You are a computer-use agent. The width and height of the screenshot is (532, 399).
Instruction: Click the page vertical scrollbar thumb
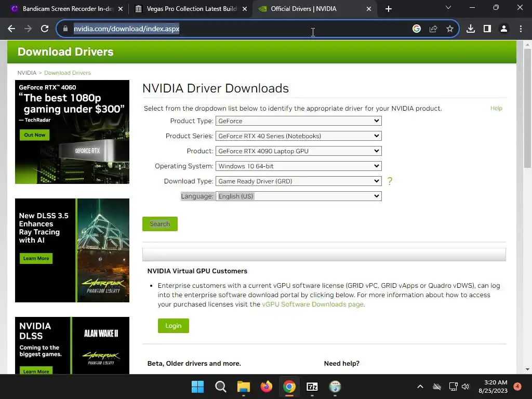(527, 108)
